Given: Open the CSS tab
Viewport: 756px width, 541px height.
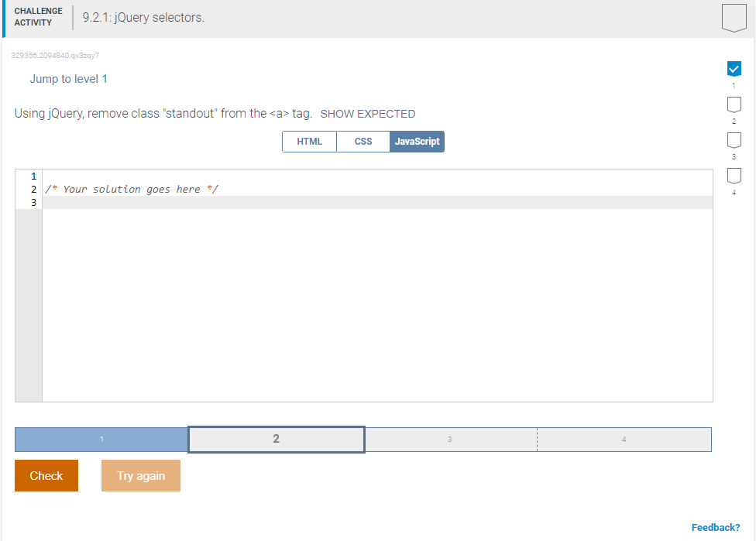Looking at the screenshot, I should pos(363,142).
